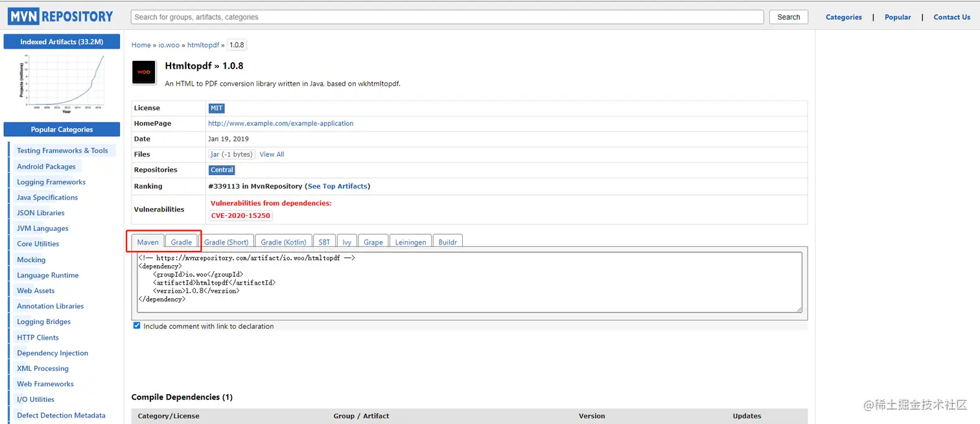This screenshot has height=424, width=980.
Task: Open JSON Libraries category
Action: pos(41,213)
